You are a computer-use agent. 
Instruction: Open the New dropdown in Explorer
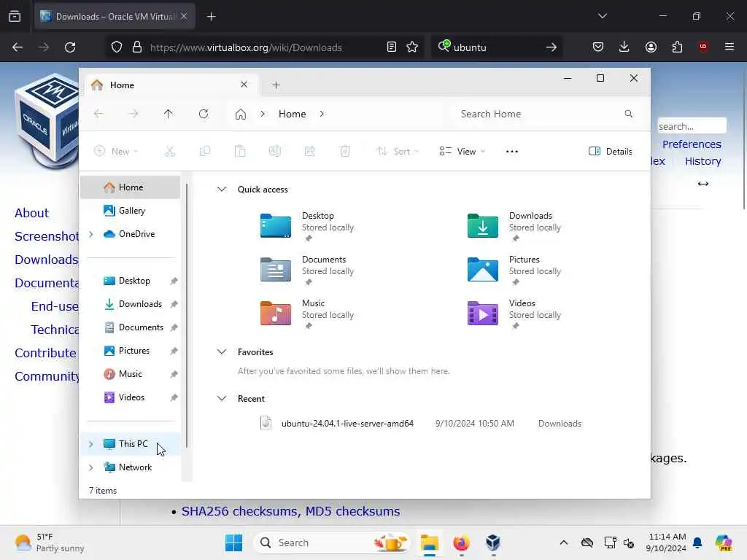tap(116, 152)
